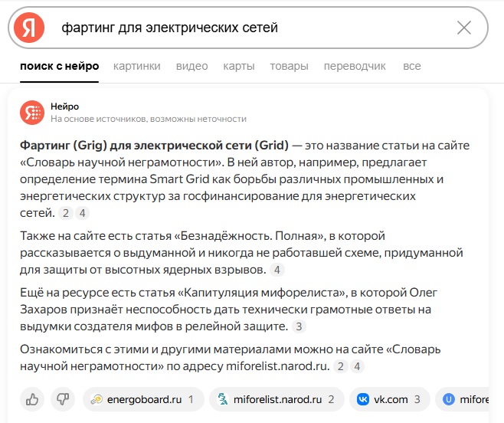Switch to the видео tab
The height and width of the screenshot is (423, 504).
192,66
